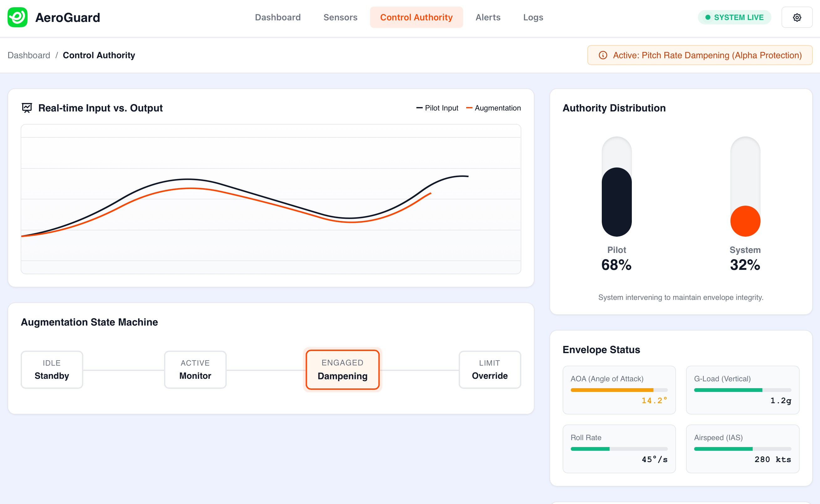Select the LIMIT Override state box
This screenshot has width=820, height=504.
point(489,369)
